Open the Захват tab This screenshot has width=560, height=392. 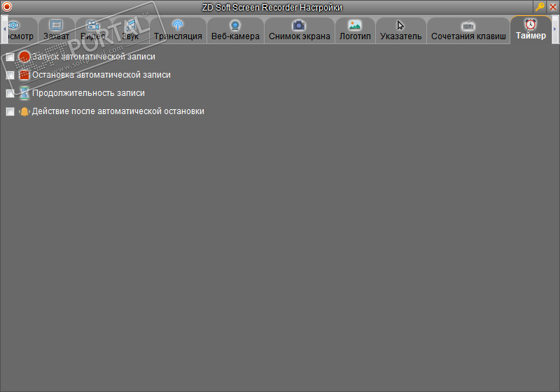pyautogui.click(x=56, y=30)
